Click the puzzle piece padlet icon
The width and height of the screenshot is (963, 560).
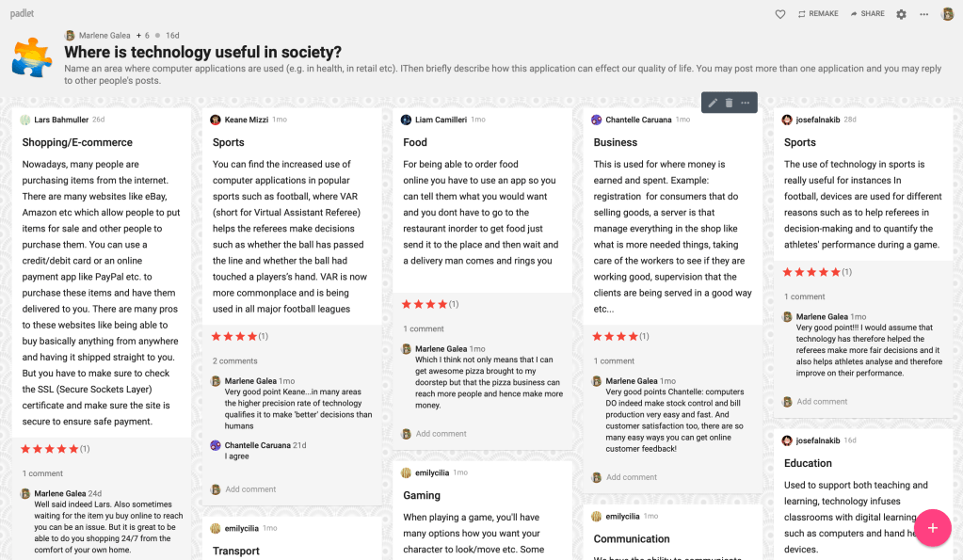coord(31,57)
